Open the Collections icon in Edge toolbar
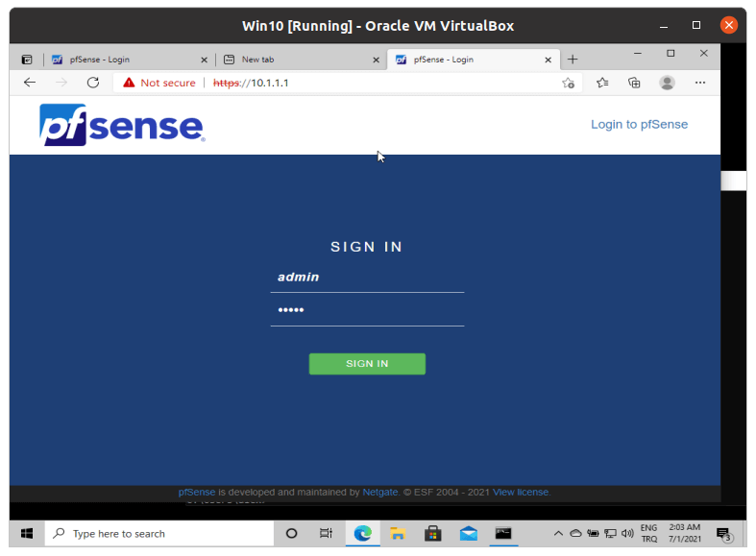Screen dimensions: 756x556 pyautogui.click(x=634, y=83)
